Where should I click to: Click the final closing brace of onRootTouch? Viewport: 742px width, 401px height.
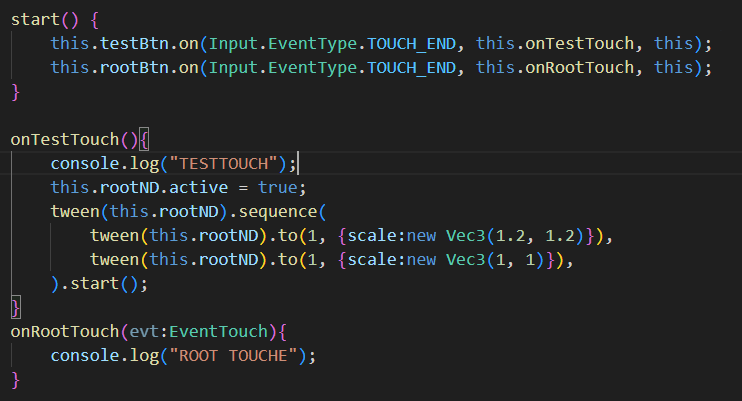coord(15,379)
